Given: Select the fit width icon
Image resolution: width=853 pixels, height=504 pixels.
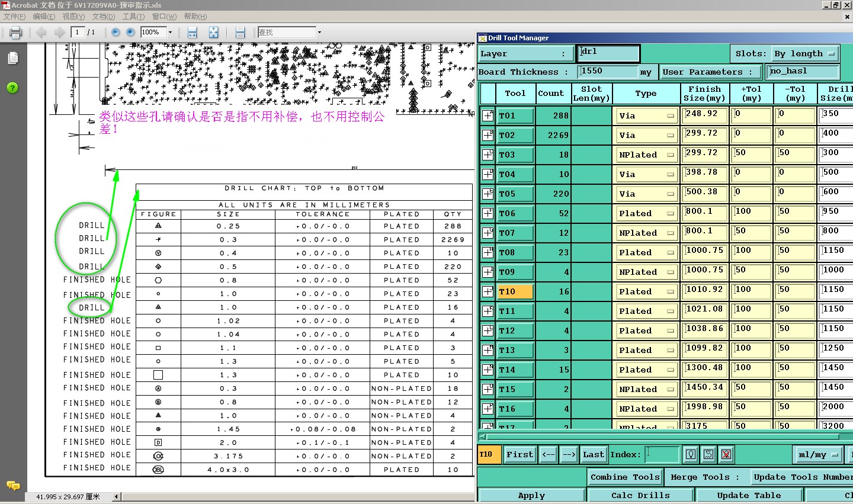Looking at the screenshot, I should tap(192, 33).
